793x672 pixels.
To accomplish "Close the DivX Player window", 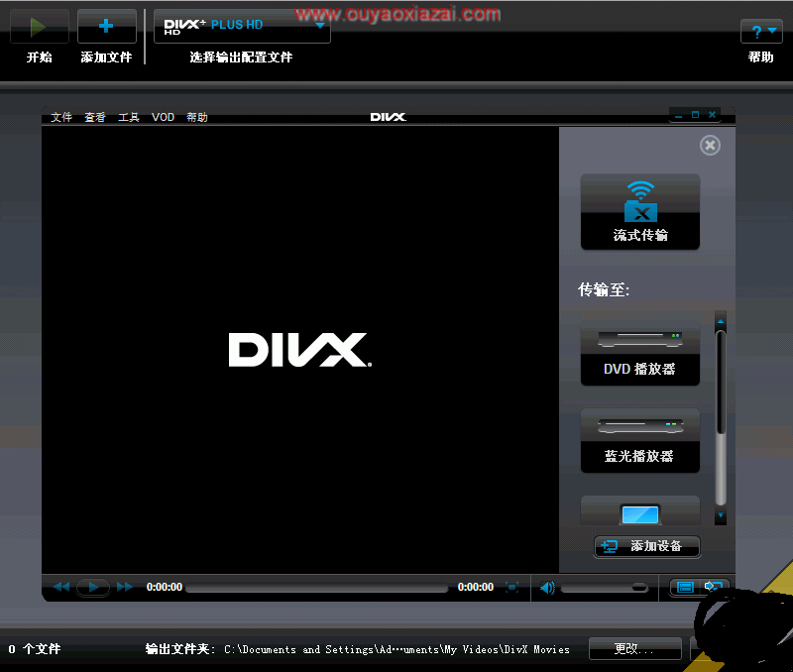I will [x=712, y=115].
